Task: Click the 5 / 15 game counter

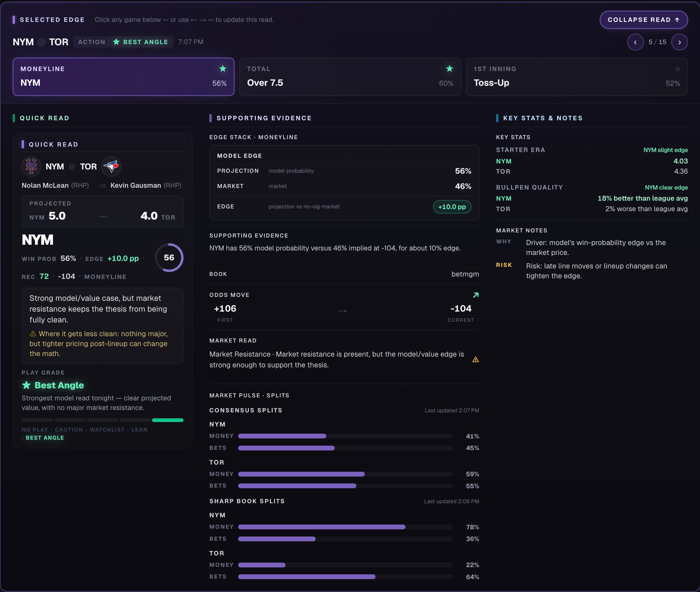Action: 657,42
